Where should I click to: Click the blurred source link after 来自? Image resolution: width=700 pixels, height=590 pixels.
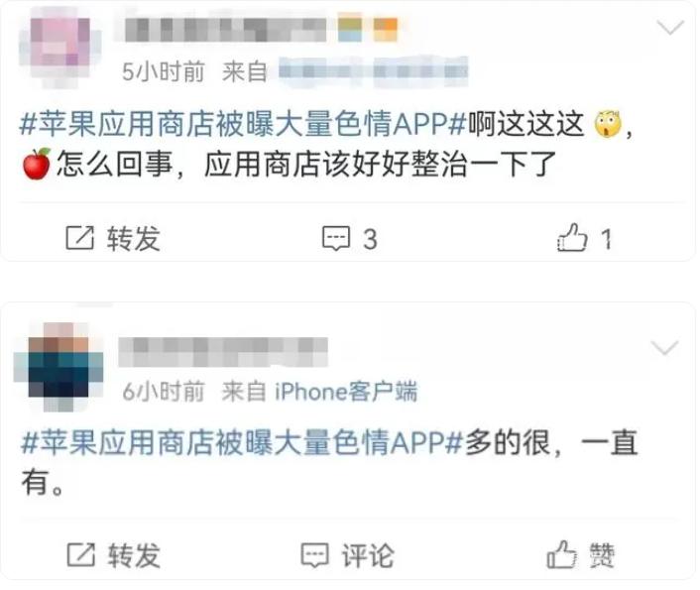373,71
